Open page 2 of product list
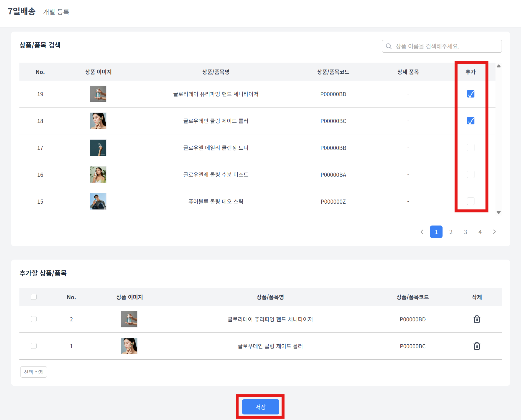Viewport: 521px width, 420px height. click(x=451, y=232)
